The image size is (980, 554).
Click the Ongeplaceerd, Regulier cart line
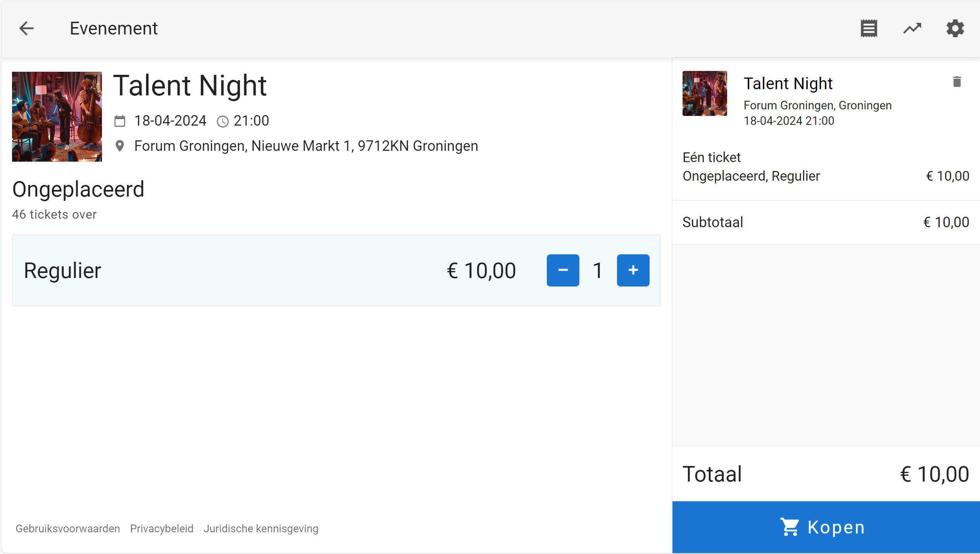tap(751, 176)
